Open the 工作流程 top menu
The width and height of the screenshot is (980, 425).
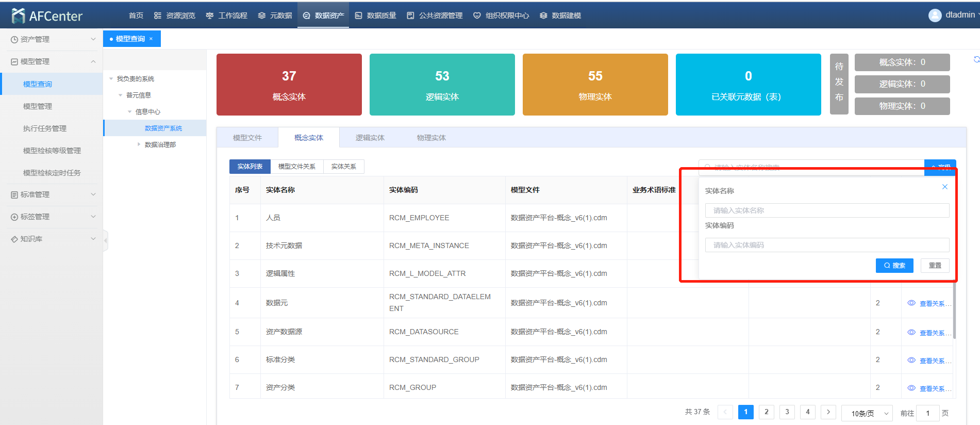tap(226, 15)
